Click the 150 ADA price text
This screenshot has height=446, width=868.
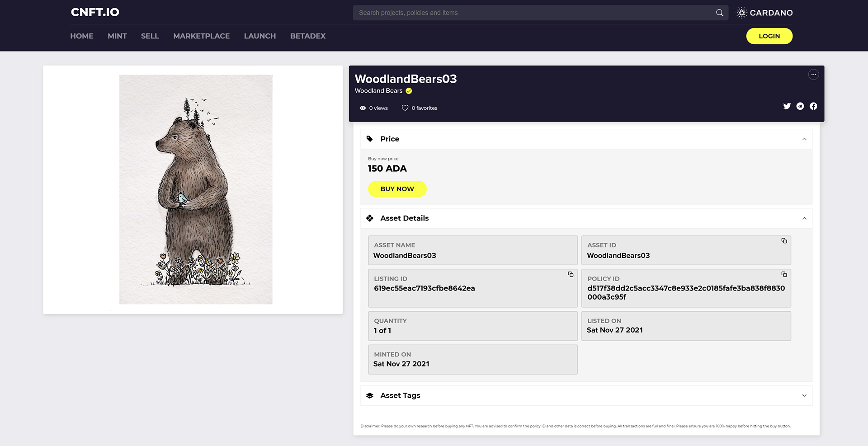(x=387, y=169)
